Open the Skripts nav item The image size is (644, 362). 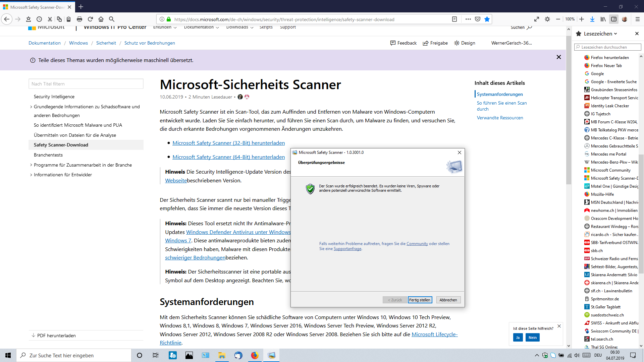click(x=266, y=27)
